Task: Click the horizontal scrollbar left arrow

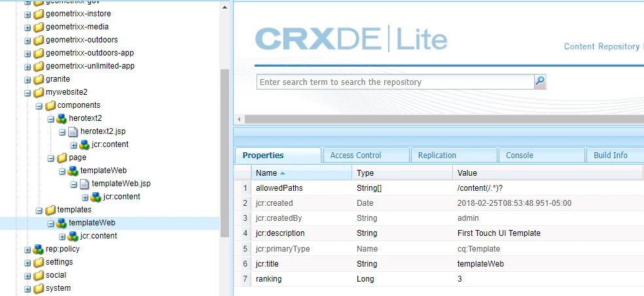Action: pos(239,120)
